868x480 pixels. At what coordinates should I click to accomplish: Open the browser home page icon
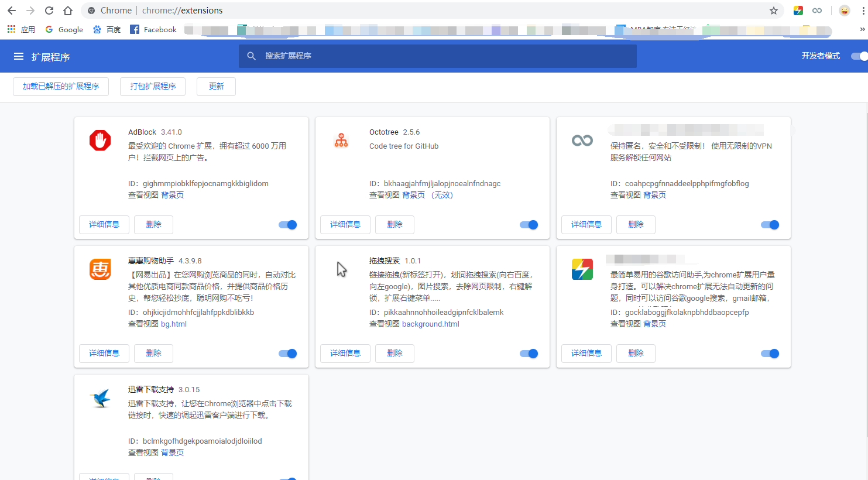(68, 11)
